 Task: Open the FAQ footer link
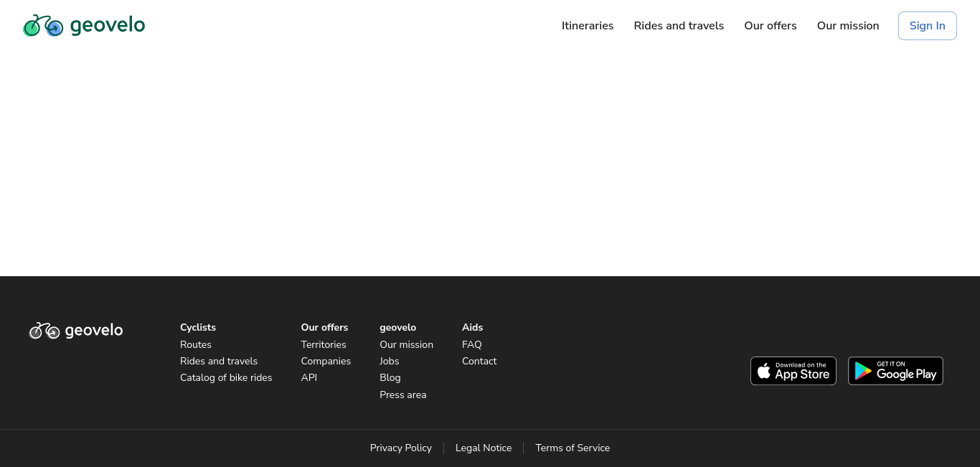472,344
